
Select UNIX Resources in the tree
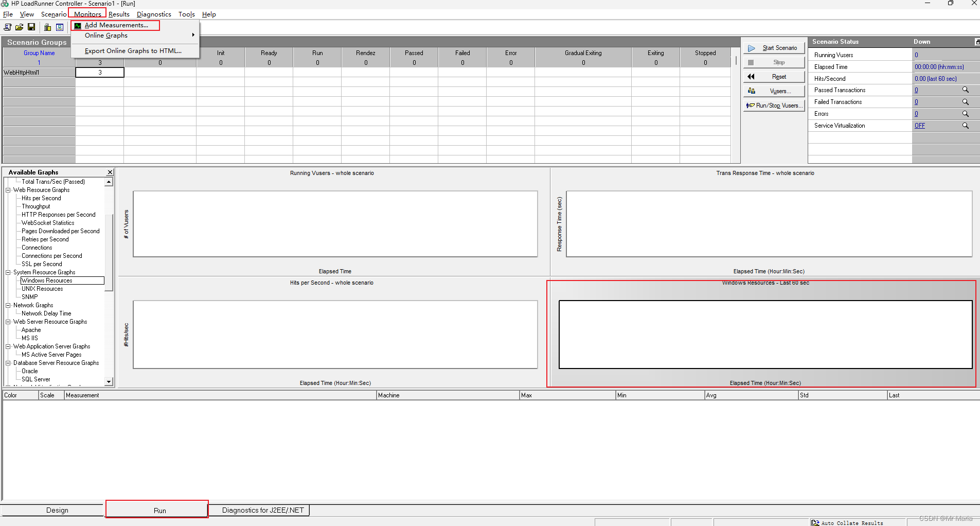[x=42, y=289]
